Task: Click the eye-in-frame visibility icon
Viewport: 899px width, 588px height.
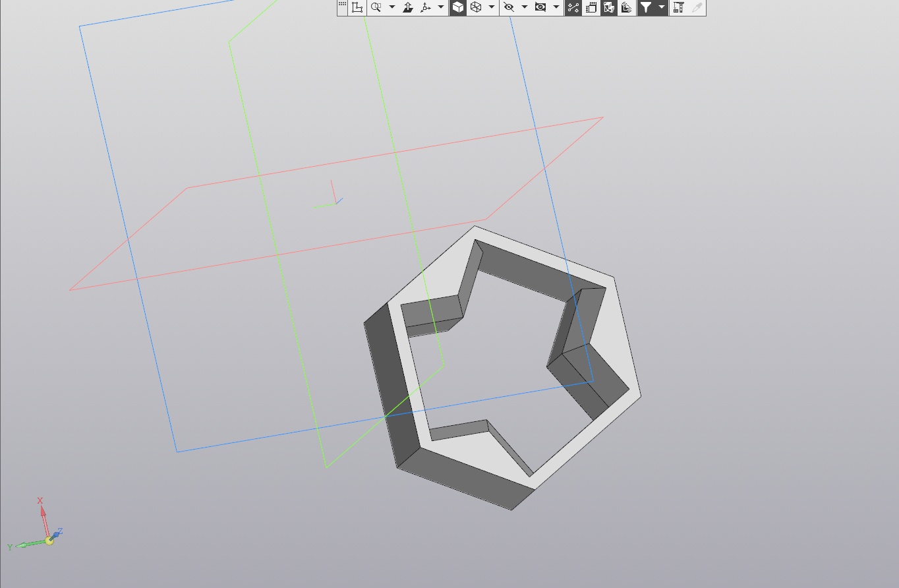Action: point(540,7)
